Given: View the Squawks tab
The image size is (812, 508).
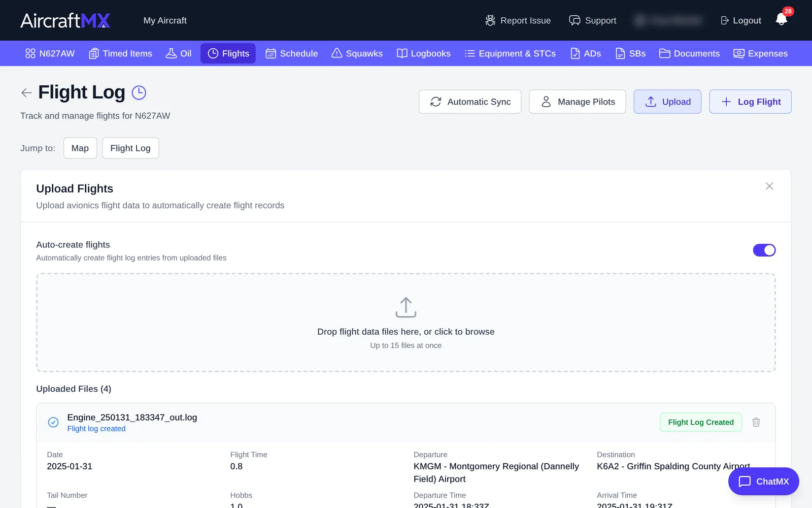Looking at the screenshot, I should tap(357, 53).
